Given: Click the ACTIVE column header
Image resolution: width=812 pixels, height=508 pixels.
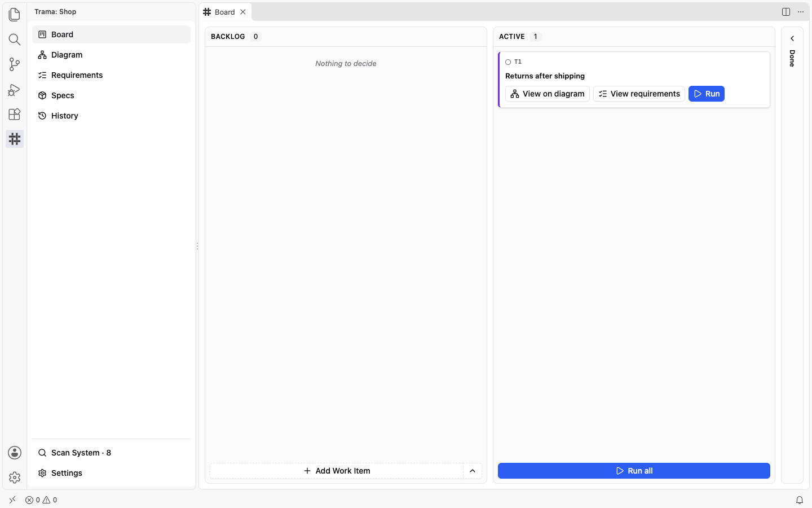Looking at the screenshot, I should 512,37.
